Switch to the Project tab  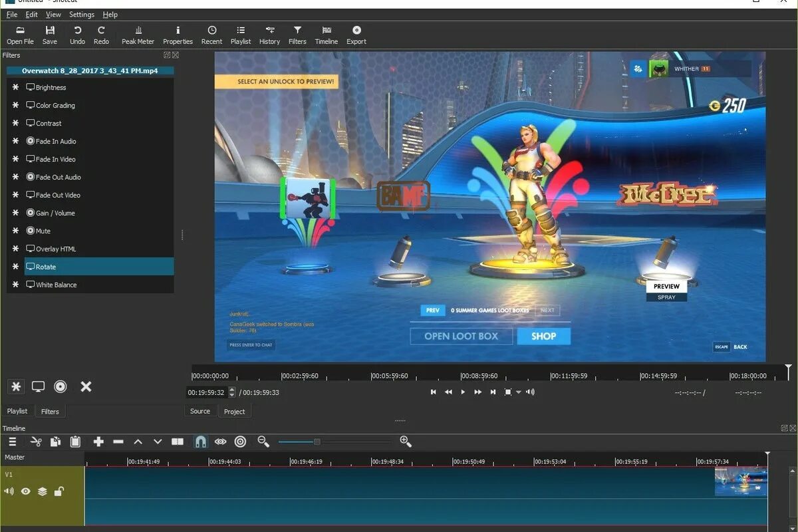[x=235, y=411]
